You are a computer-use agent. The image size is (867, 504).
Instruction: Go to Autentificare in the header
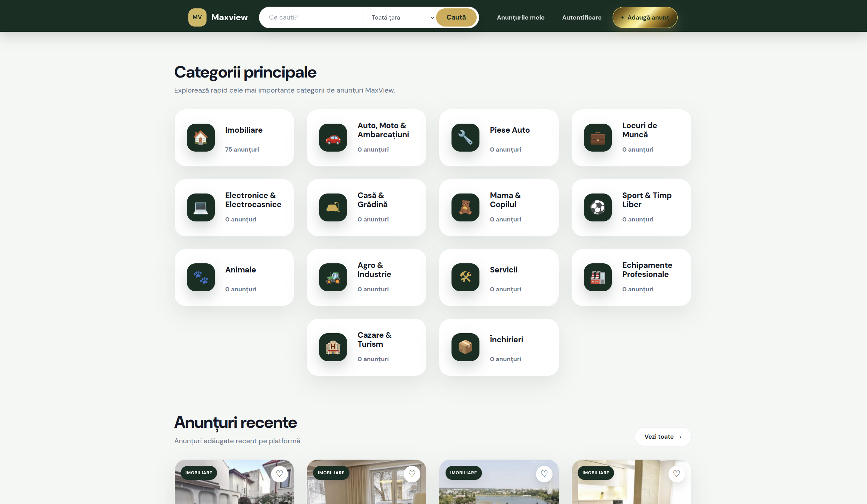pos(581,17)
